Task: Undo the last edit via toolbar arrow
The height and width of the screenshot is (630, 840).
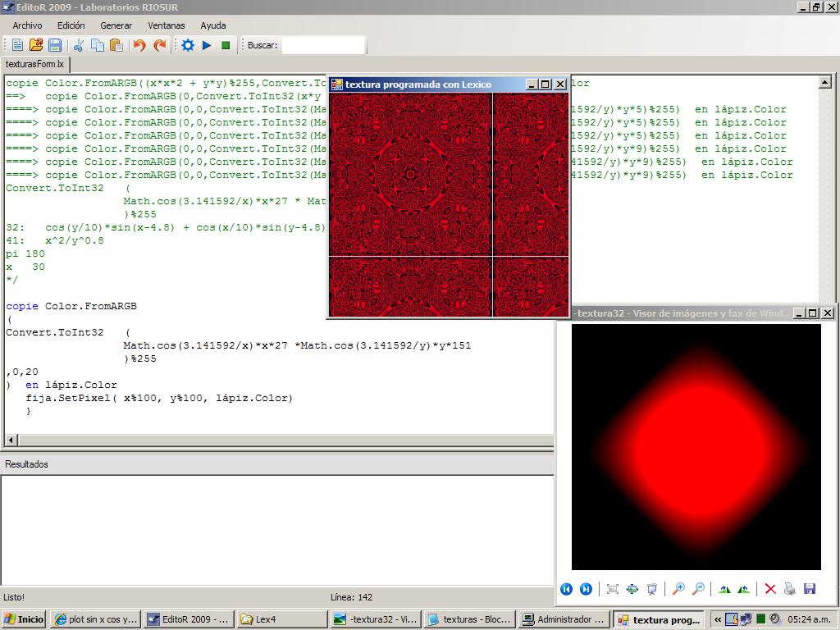Action: point(139,45)
